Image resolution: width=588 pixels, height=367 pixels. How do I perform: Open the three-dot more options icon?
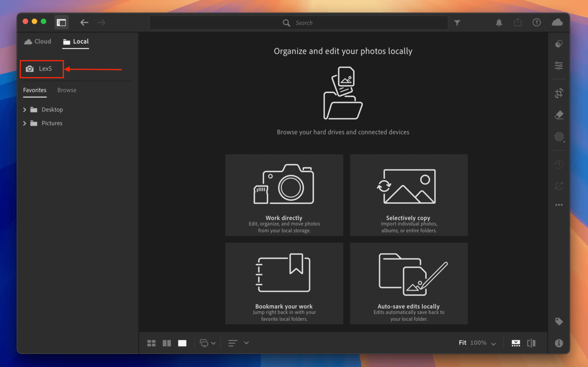(x=559, y=205)
